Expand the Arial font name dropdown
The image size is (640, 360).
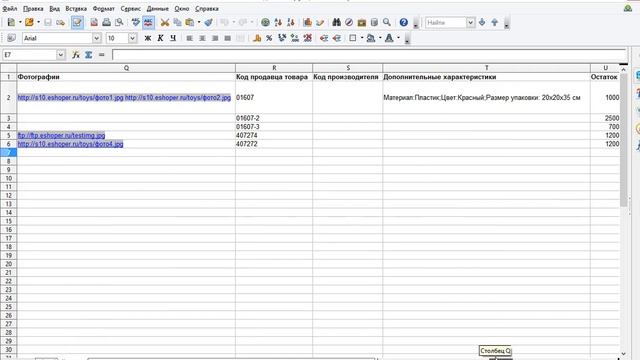click(96, 38)
